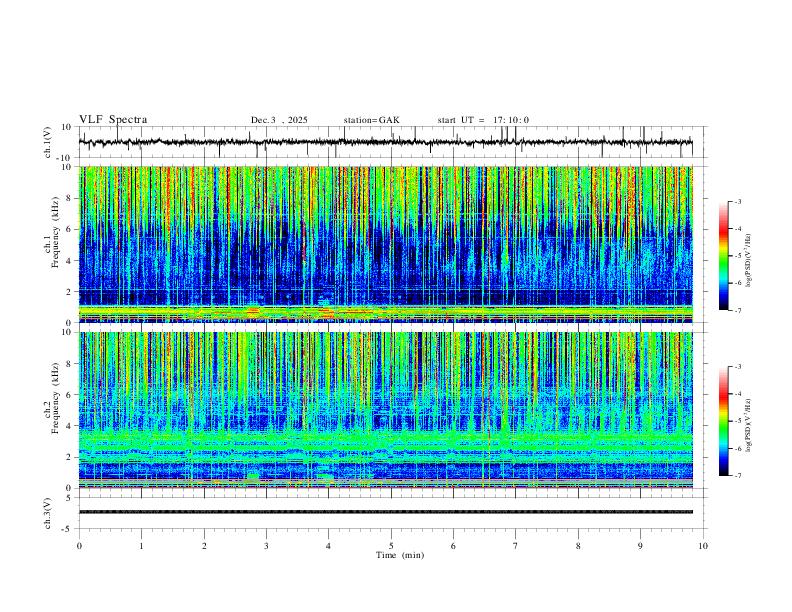Click the ch.2 colorbar log(PSD) label
Viewport: 792px width, 612px height.
click(749, 426)
